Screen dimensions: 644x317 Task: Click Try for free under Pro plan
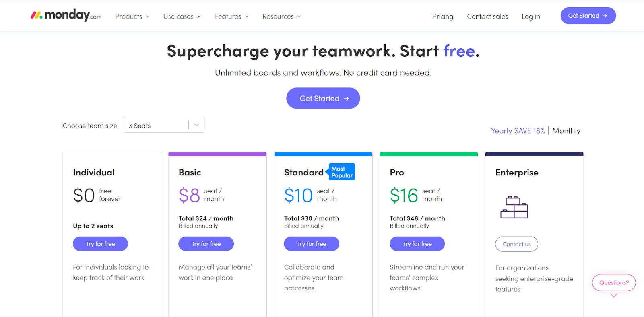click(417, 244)
